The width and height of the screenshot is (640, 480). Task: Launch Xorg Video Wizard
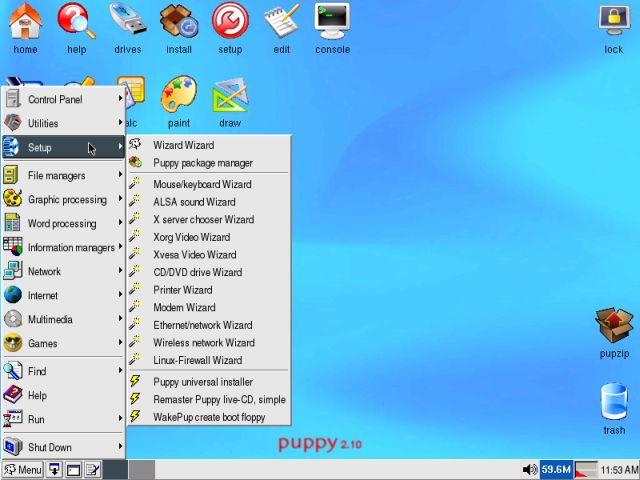(x=209, y=237)
